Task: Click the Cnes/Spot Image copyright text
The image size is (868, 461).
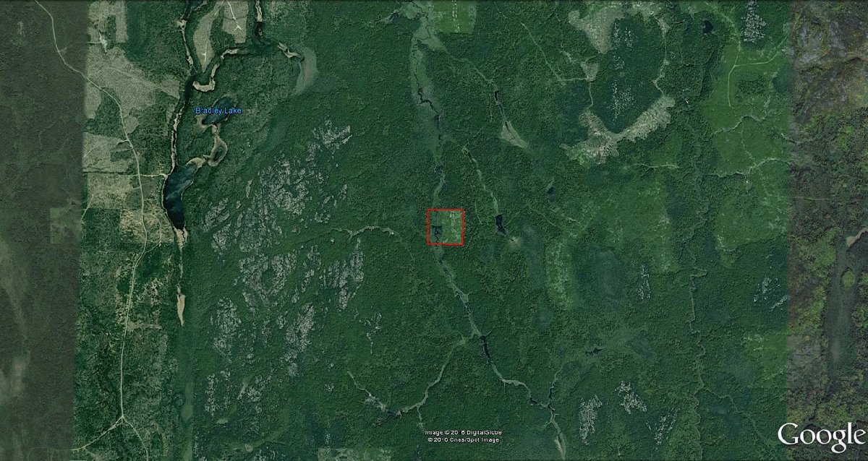Action: coord(463,439)
